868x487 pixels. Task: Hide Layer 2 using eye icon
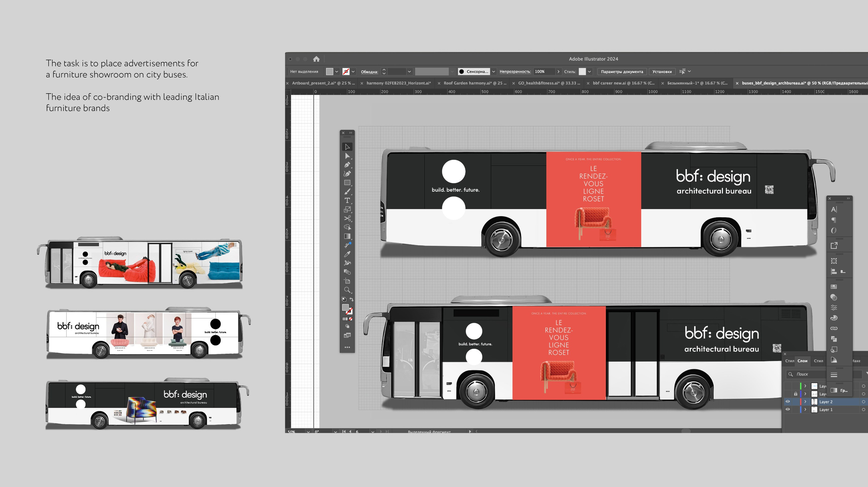click(788, 402)
